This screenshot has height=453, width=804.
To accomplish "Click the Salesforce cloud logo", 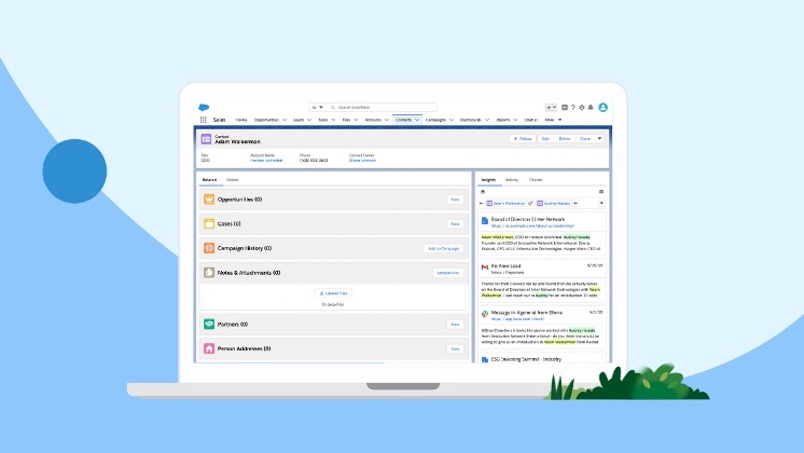I will [204, 107].
